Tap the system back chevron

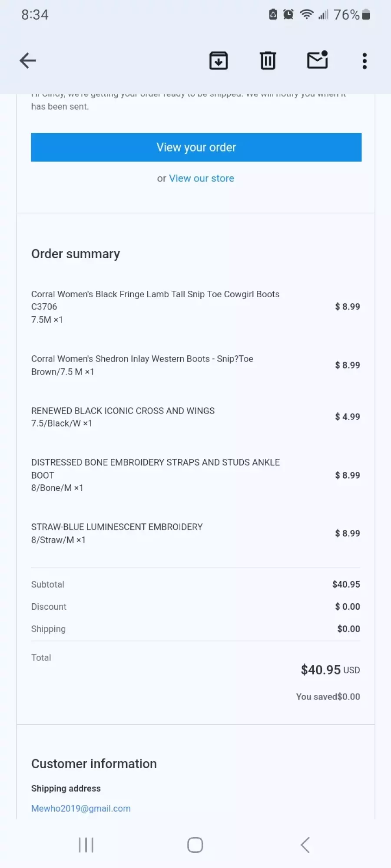click(x=305, y=845)
